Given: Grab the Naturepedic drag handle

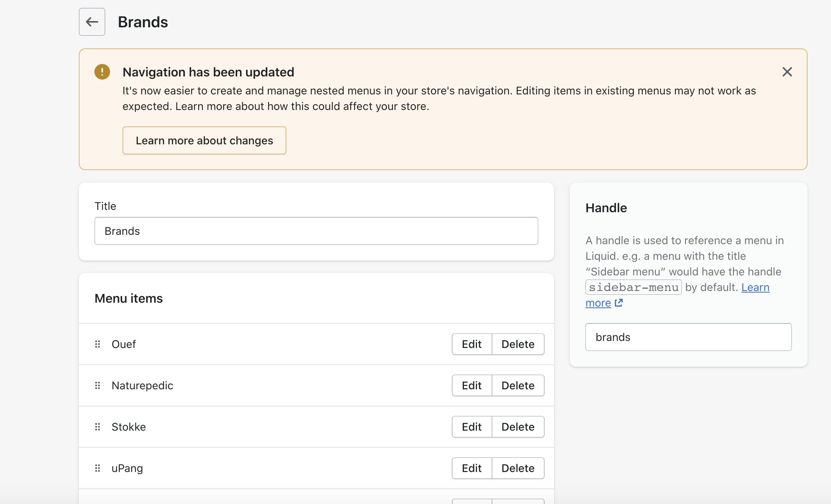Looking at the screenshot, I should pos(98,385).
